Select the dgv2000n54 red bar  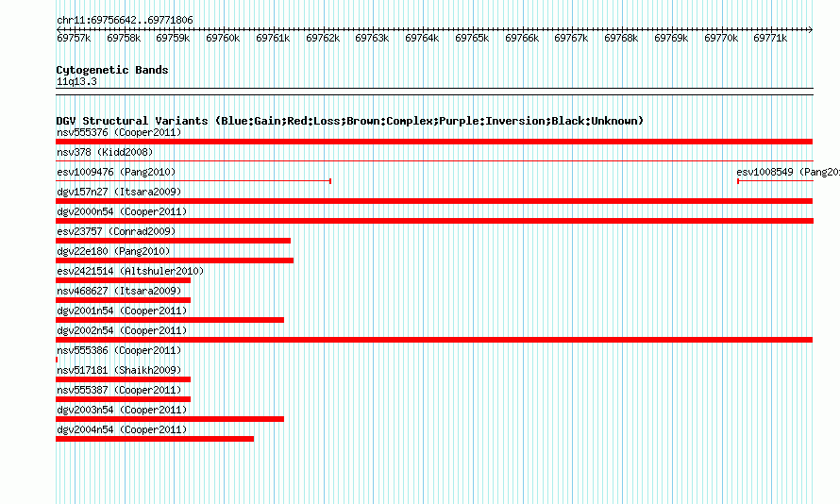pos(434,221)
